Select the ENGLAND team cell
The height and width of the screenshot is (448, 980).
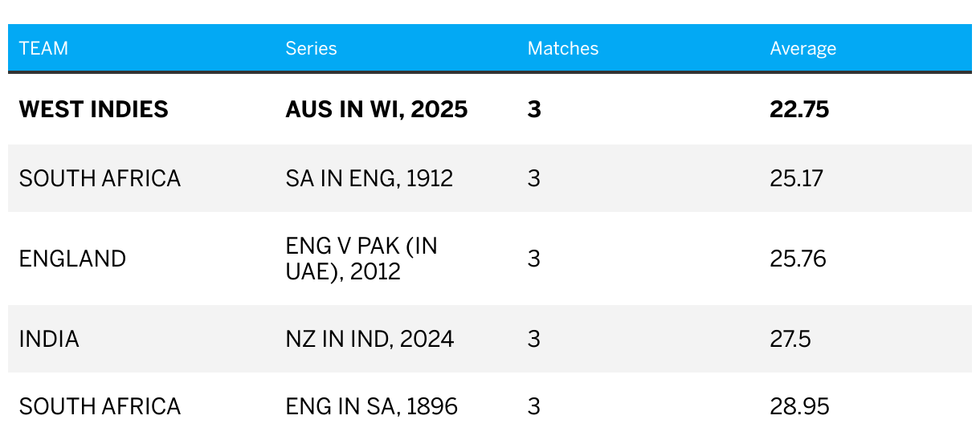(x=73, y=259)
